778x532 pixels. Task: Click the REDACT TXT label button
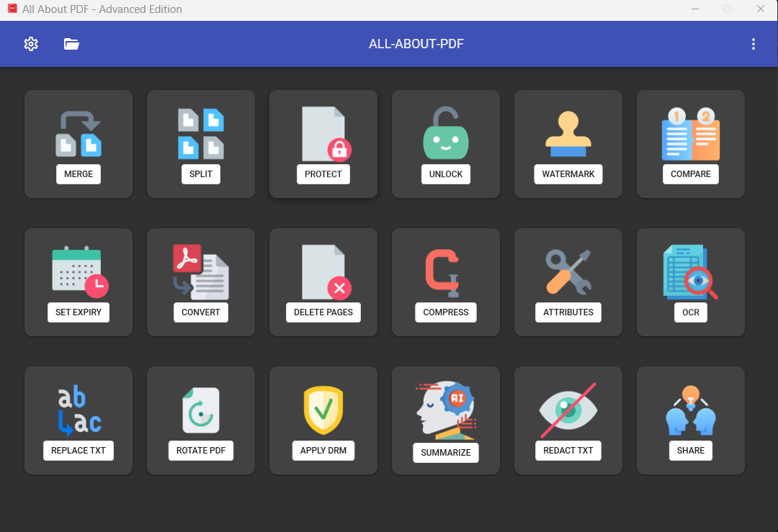568,451
